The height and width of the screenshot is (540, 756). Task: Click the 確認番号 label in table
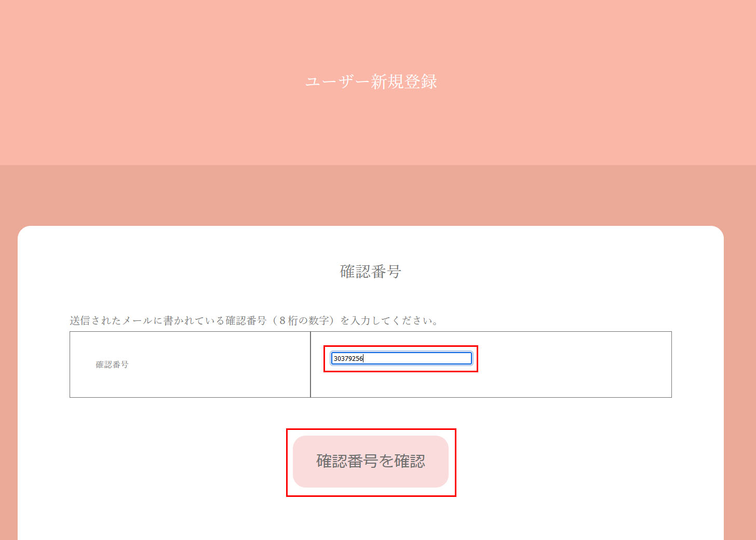coord(112,365)
